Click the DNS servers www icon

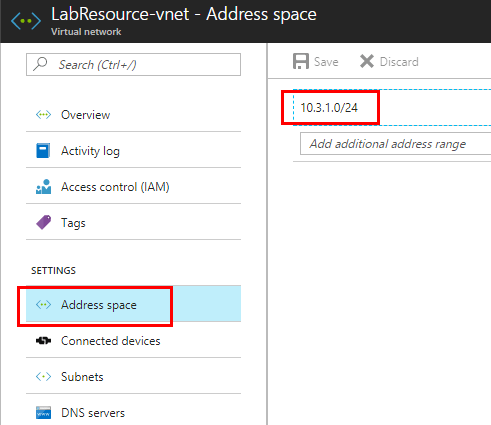(43, 413)
